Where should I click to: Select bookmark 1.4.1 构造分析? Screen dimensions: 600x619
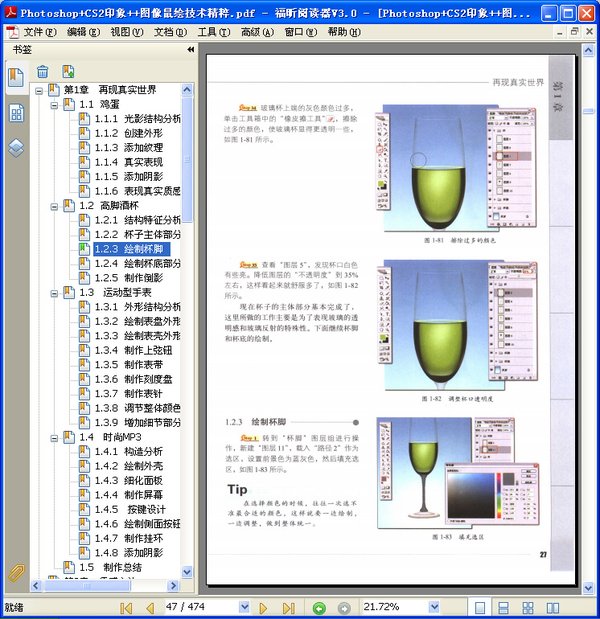pos(129,452)
